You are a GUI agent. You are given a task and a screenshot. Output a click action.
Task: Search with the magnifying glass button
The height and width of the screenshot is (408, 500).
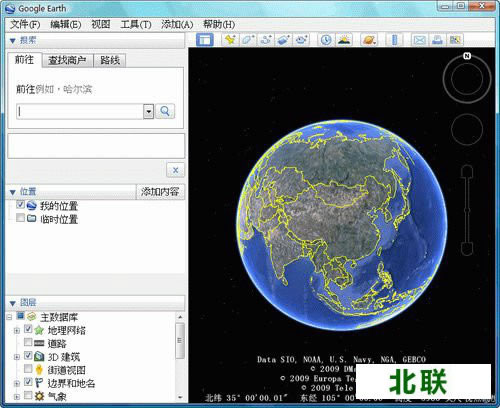click(x=165, y=111)
